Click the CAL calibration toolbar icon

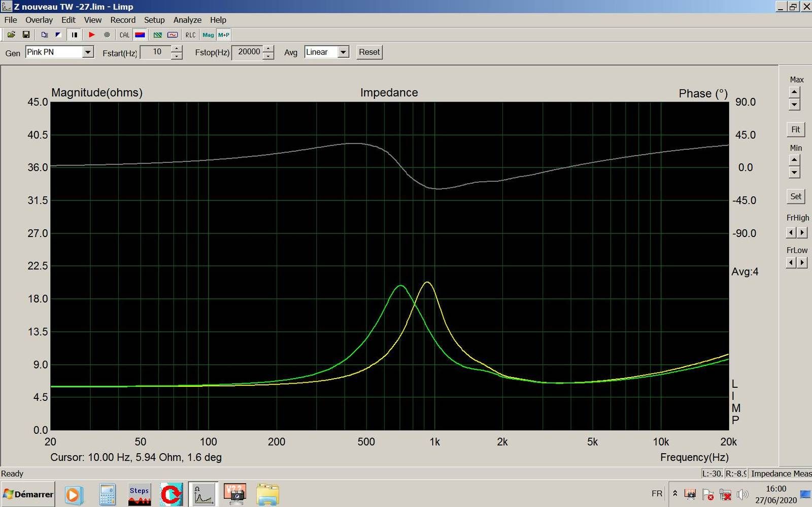pos(124,35)
